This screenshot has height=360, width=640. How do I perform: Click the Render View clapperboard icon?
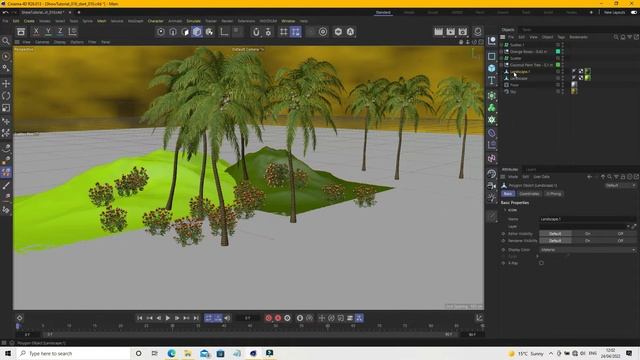point(438,31)
